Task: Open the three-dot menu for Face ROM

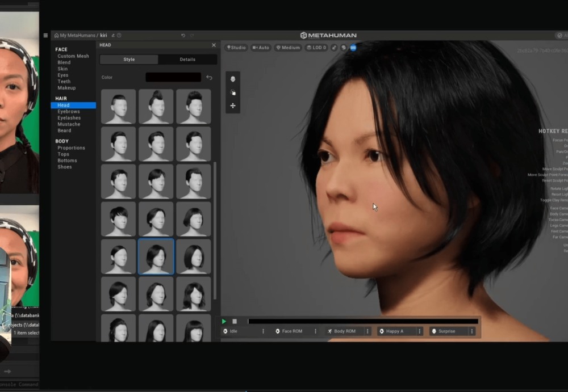Action: [315, 331]
